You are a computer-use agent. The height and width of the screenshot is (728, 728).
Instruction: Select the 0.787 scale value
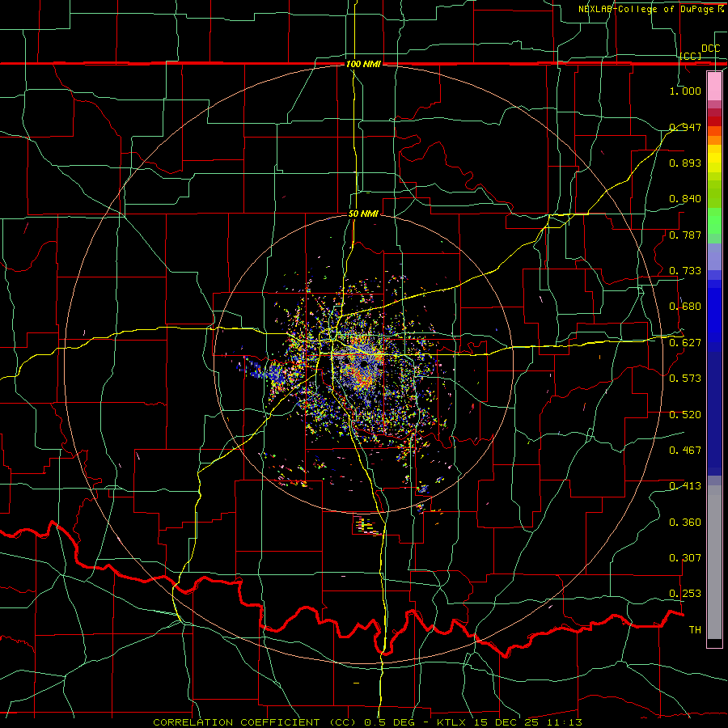685,235
